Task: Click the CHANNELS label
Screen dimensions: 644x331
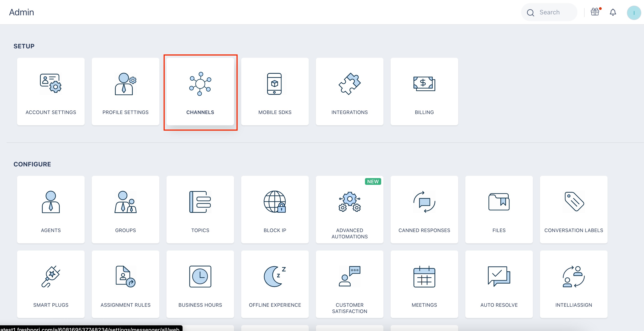Action: click(x=200, y=112)
